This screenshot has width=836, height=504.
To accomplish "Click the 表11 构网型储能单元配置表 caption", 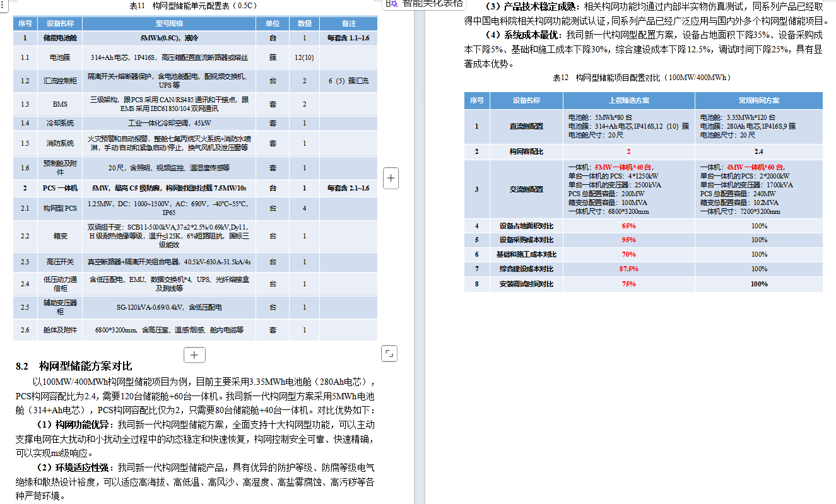I will point(194,5).
